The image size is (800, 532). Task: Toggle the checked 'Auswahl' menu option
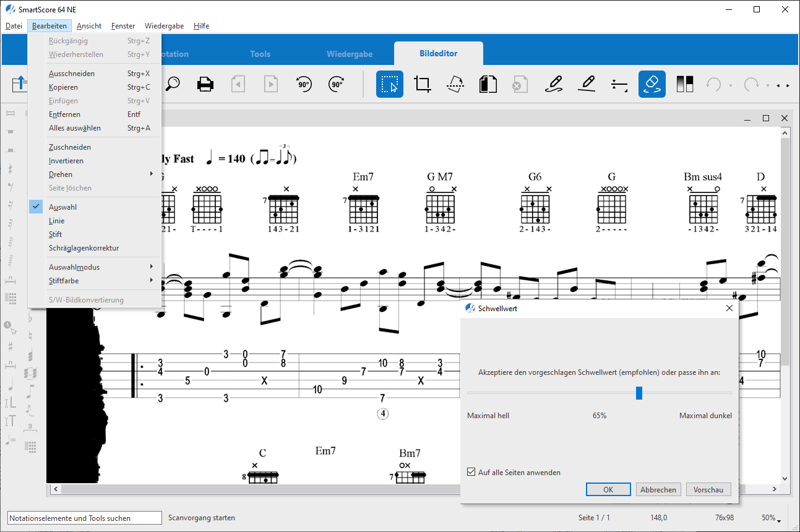[x=63, y=207]
